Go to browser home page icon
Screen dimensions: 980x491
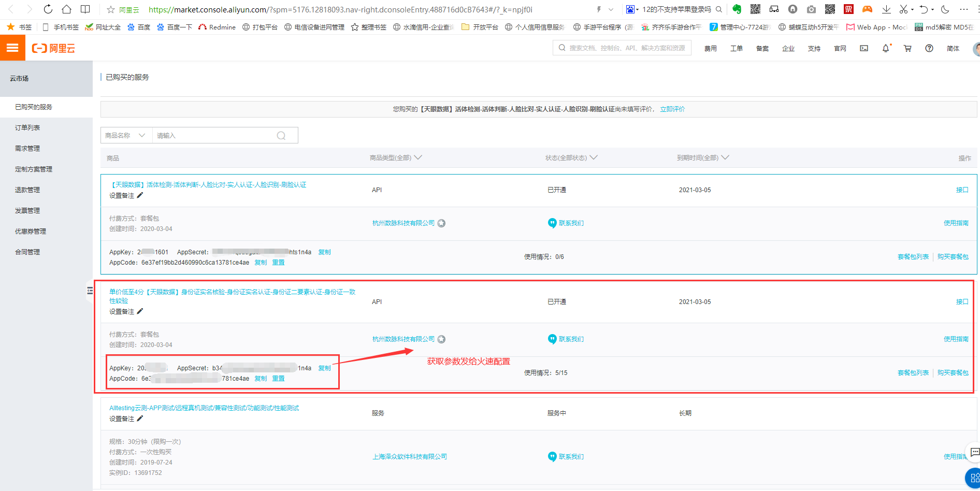click(x=66, y=9)
